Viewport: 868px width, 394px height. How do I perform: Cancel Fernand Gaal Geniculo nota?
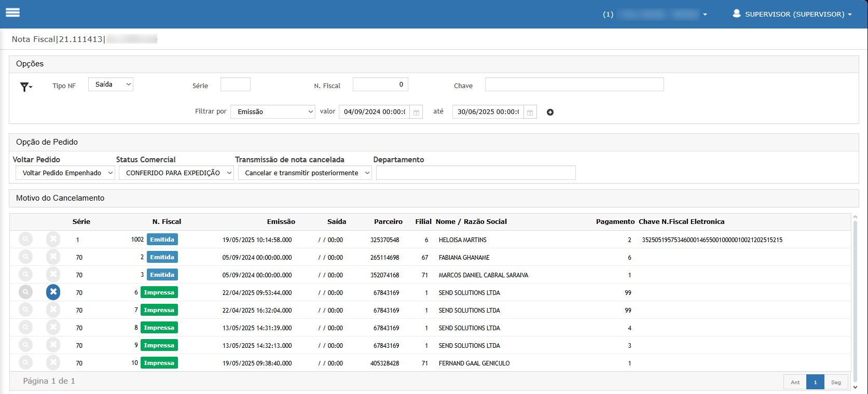coord(53,362)
